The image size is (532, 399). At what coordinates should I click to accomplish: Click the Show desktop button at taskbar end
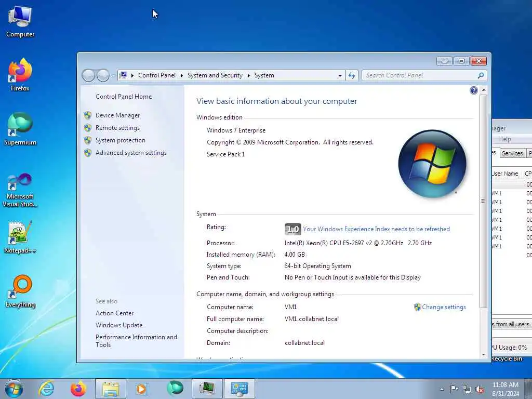528,389
